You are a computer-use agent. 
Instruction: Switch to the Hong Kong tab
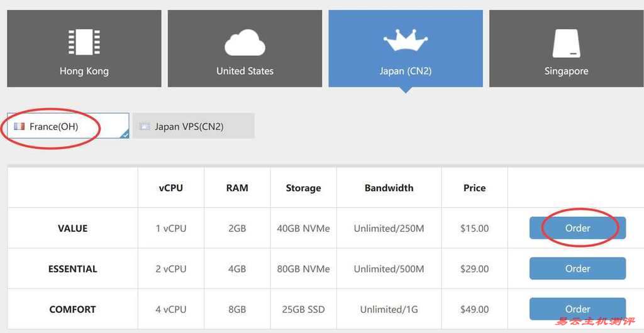[x=84, y=48]
